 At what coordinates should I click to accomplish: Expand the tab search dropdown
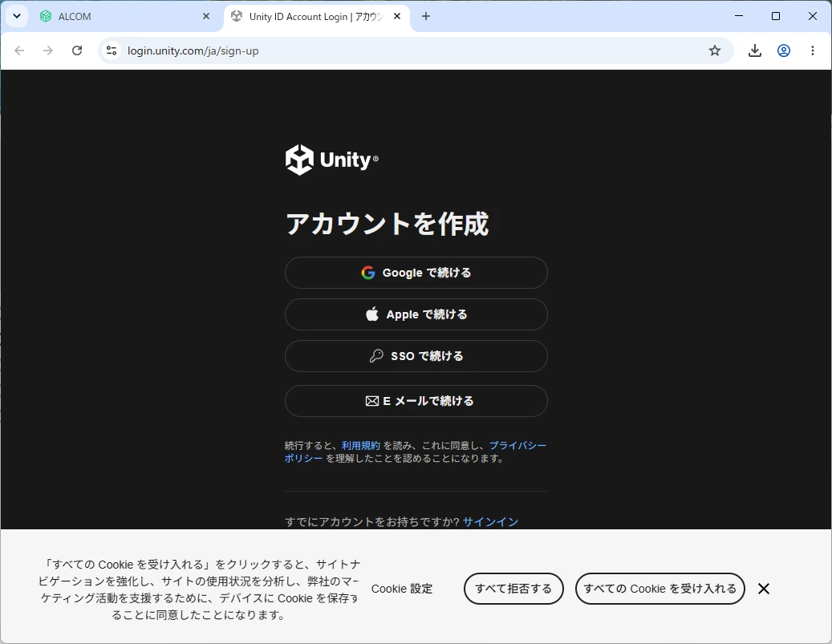tap(17, 17)
